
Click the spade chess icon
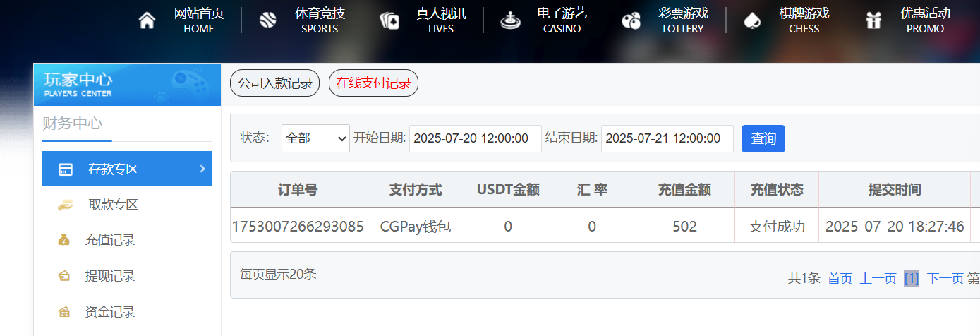coord(752,20)
